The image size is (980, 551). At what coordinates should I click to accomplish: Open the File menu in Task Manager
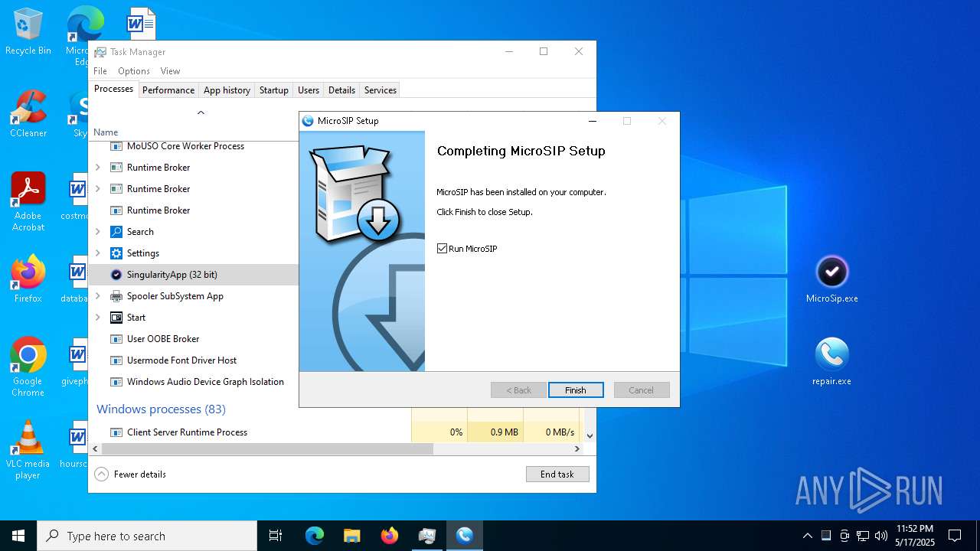[x=100, y=71]
